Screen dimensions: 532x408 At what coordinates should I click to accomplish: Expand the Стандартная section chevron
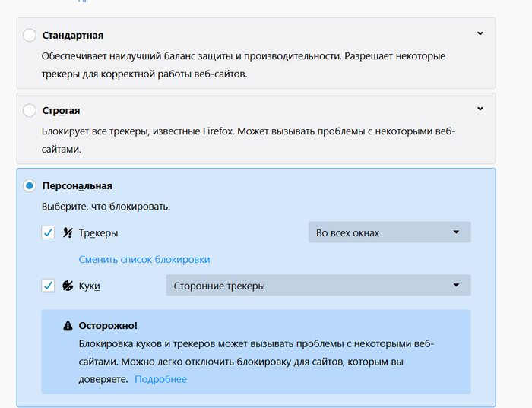[480, 33]
